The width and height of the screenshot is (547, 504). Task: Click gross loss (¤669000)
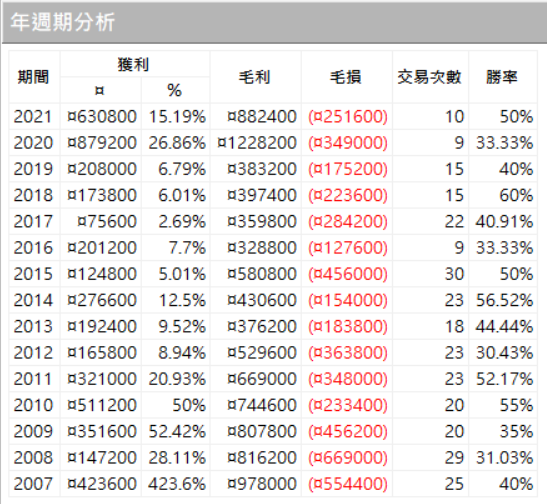pyautogui.click(x=348, y=458)
